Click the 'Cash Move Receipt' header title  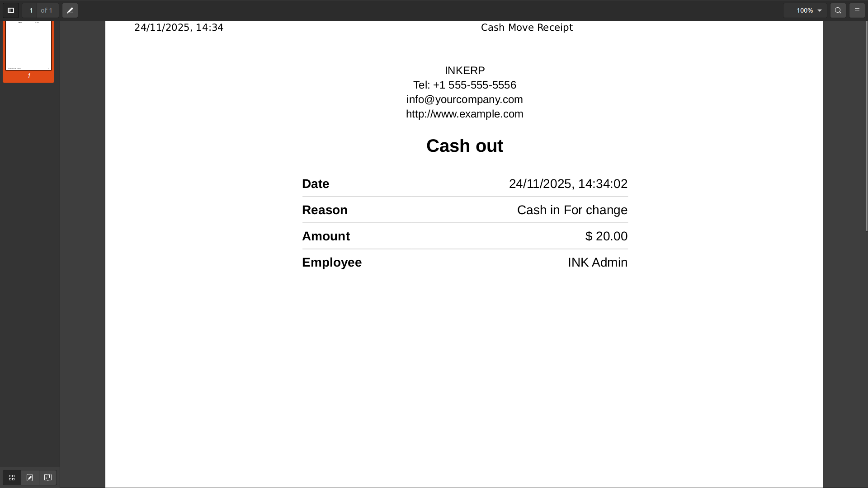(x=527, y=28)
